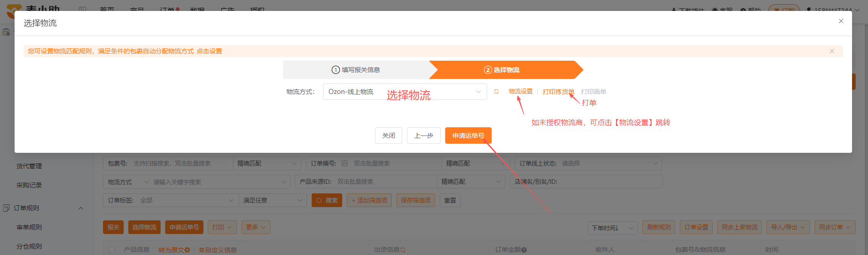Click the 订单设置 button
Viewport: 868px width, 255px height.
click(696, 227)
